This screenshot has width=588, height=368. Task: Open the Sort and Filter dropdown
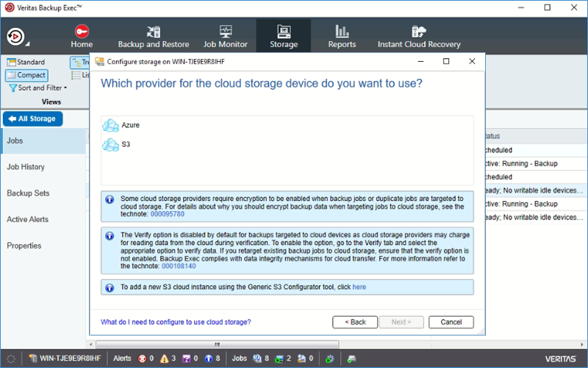click(37, 88)
